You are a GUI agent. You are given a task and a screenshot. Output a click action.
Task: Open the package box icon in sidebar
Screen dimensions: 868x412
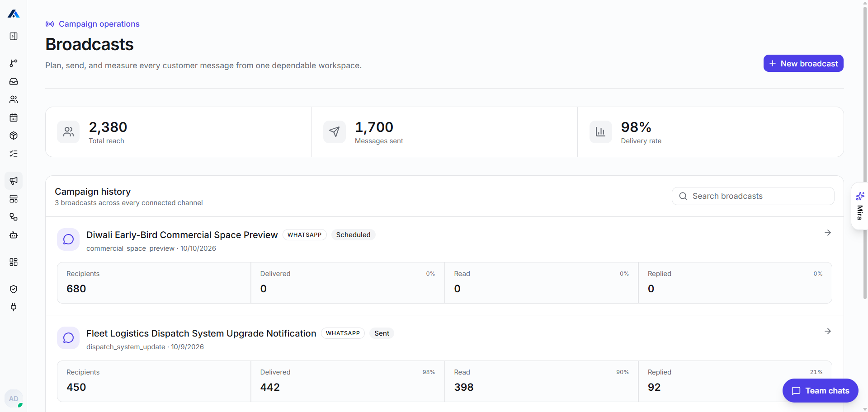pyautogui.click(x=14, y=136)
